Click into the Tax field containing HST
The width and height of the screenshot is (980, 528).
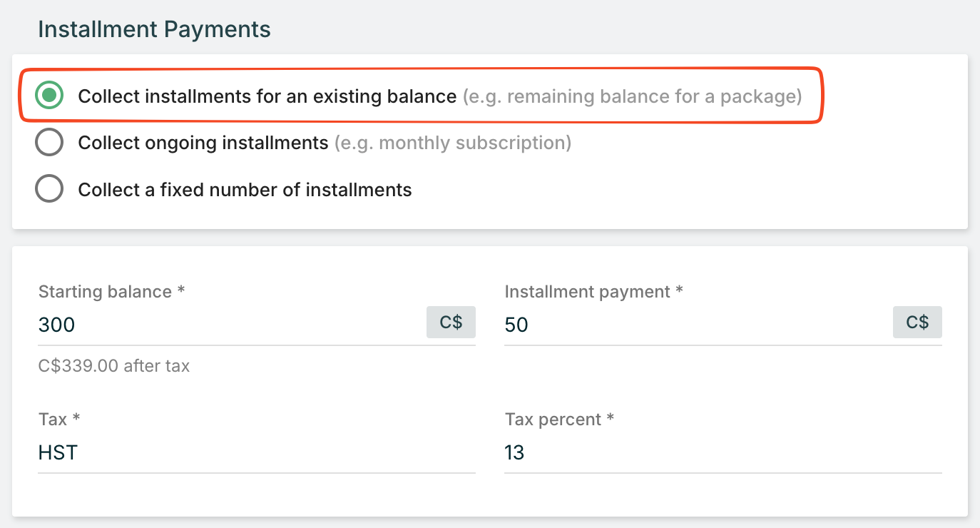[256, 452]
